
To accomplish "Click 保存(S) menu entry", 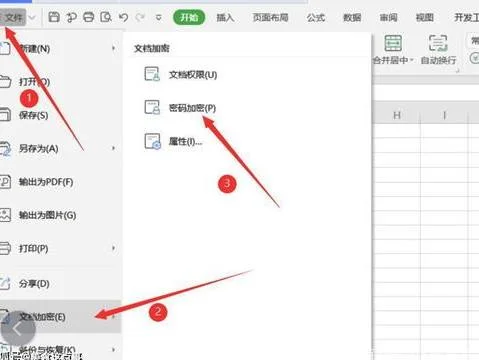I will coord(60,115).
